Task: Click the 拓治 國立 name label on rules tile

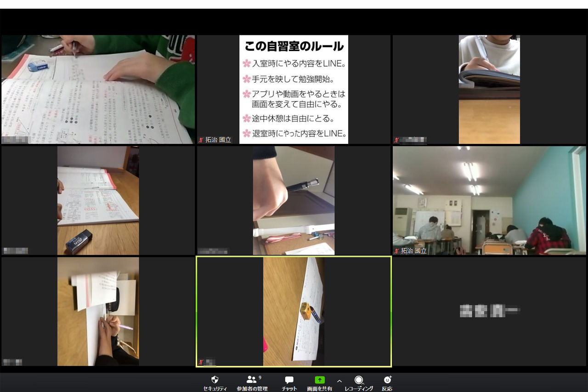Action: [x=218, y=140]
